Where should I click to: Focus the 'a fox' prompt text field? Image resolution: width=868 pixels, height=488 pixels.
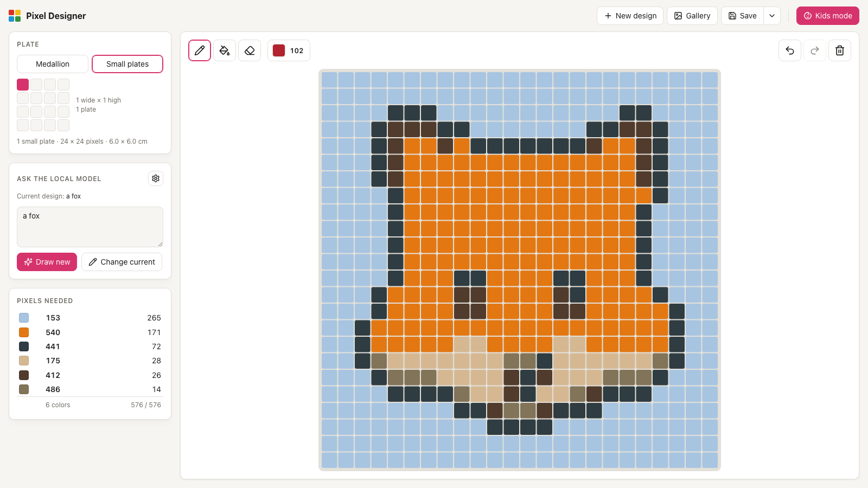pyautogui.click(x=90, y=227)
